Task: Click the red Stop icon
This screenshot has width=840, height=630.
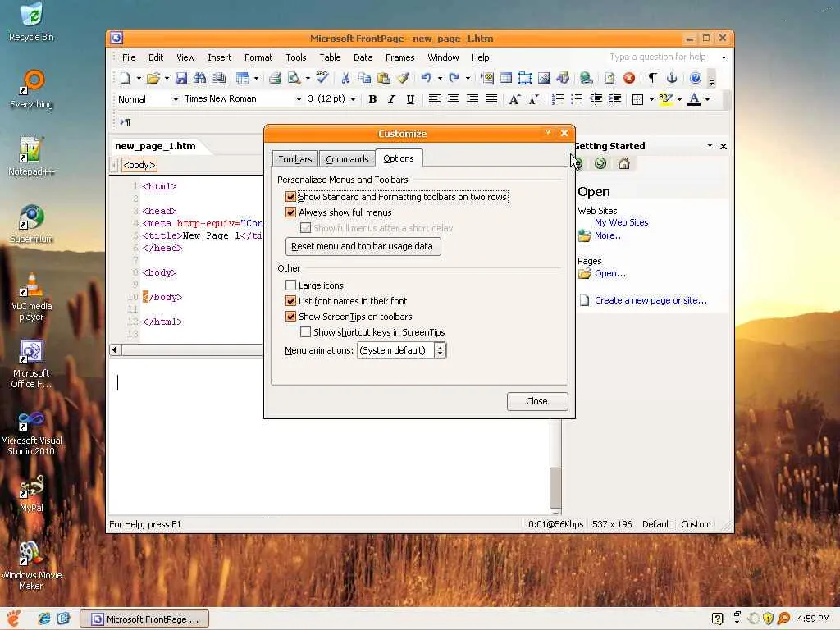Action: click(x=629, y=78)
